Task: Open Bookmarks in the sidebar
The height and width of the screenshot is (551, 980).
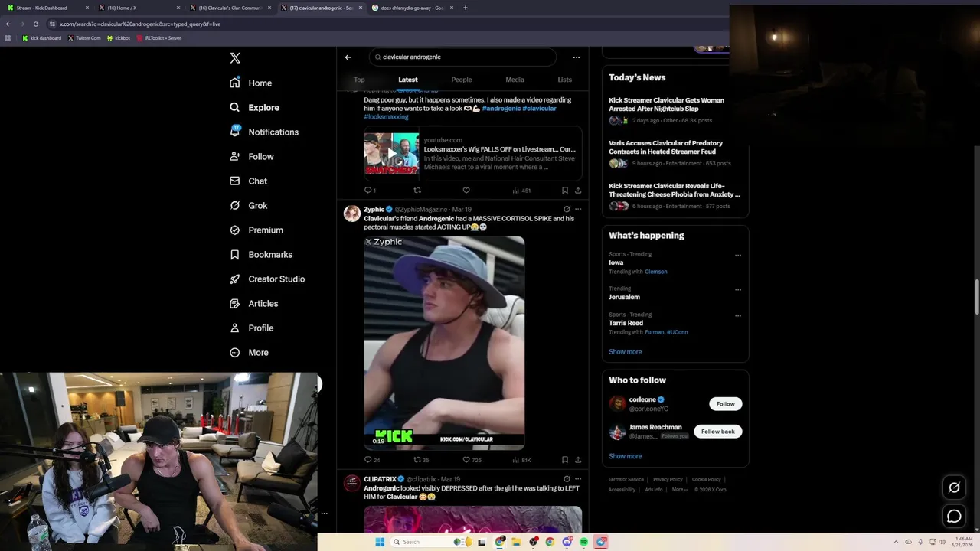Action: tap(261, 254)
